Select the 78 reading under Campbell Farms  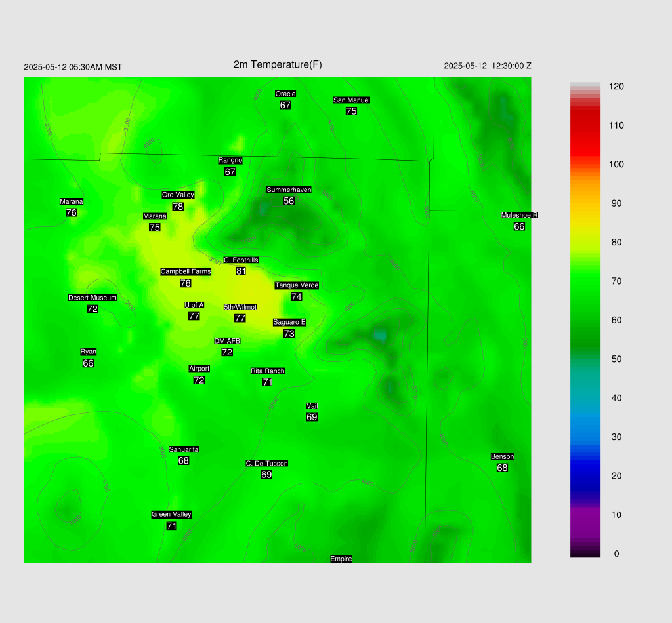tap(186, 283)
